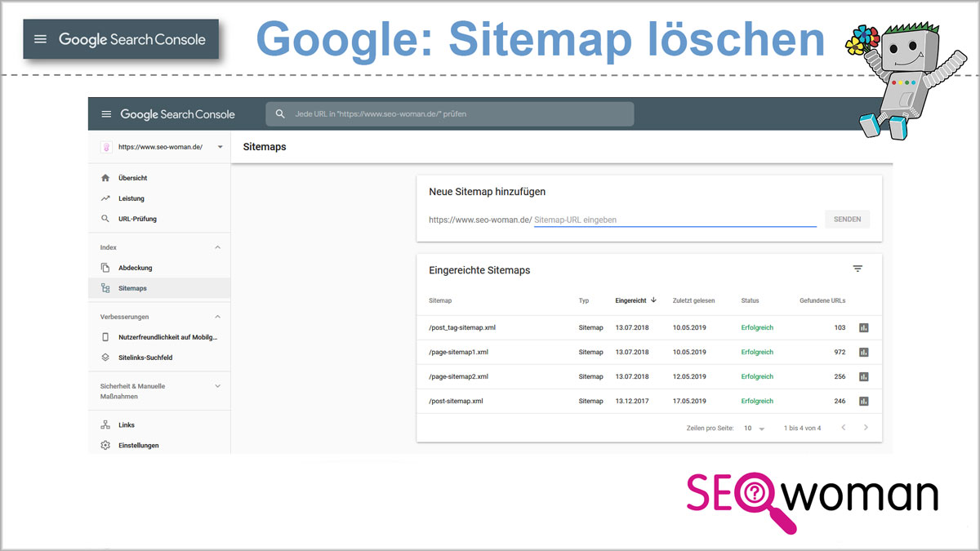Screen dimensions: 980x551
Task: Click the sort arrow next to Eingereicht
Action: pyautogui.click(x=654, y=300)
